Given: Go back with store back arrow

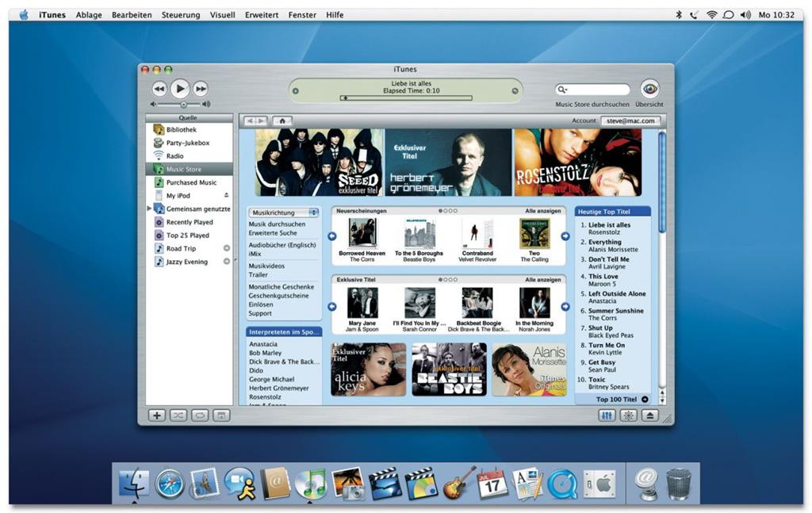Looking at the screenshot, I should [250, 121].
